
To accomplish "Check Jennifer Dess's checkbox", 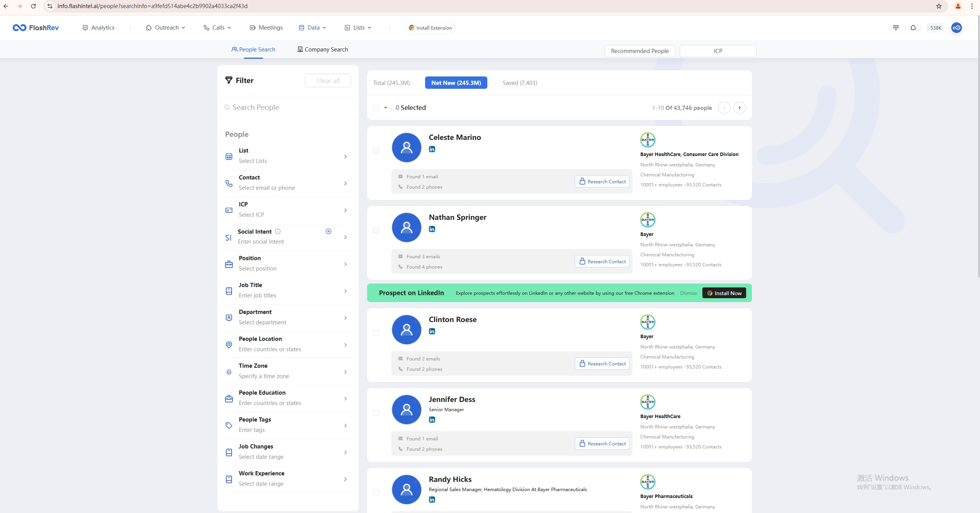I will pos(376,413).
